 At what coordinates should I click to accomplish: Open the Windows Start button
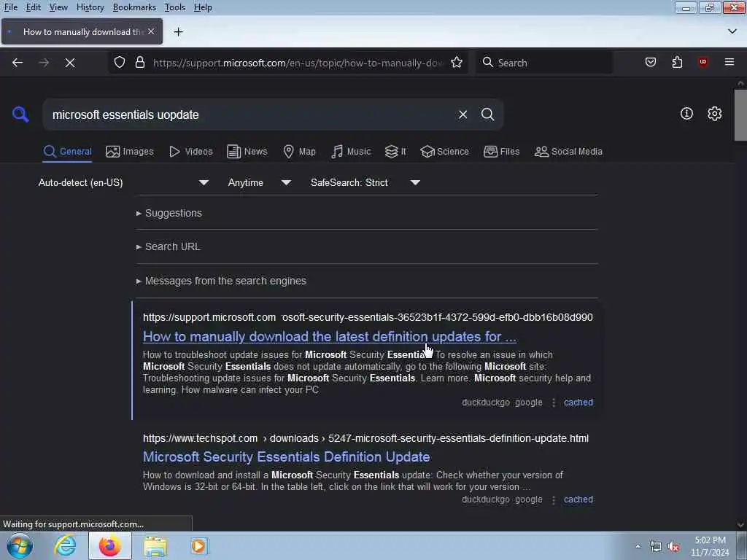(20, 545)
